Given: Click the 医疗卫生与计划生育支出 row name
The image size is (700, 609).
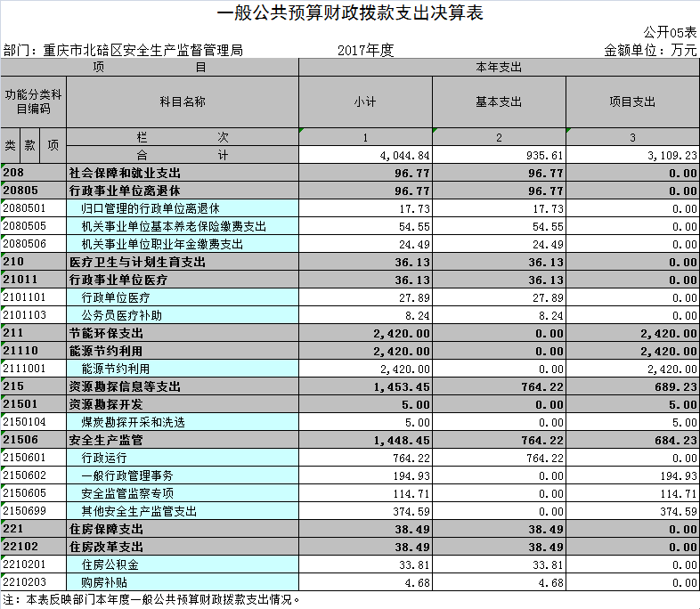Looking at the screenshot, I should [183, 262].
